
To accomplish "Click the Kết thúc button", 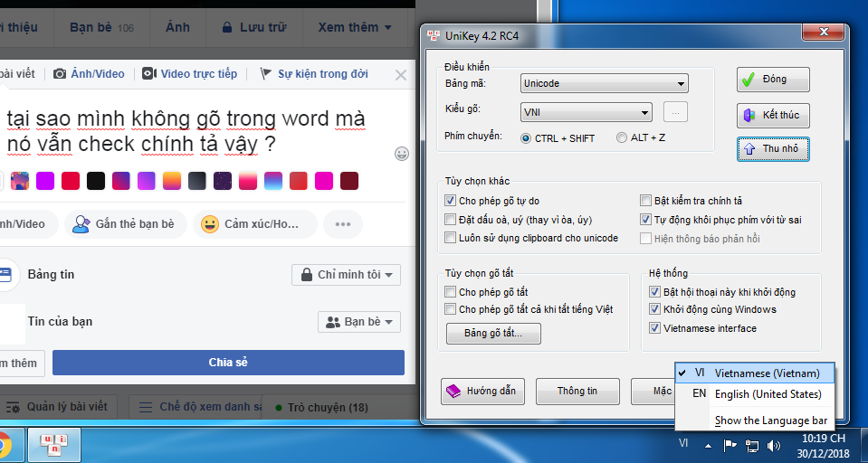I will coord(773,115).
